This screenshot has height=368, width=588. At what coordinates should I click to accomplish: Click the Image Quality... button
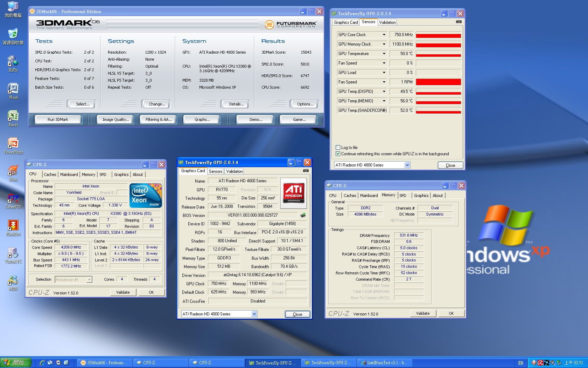click(x=115, y=120)
